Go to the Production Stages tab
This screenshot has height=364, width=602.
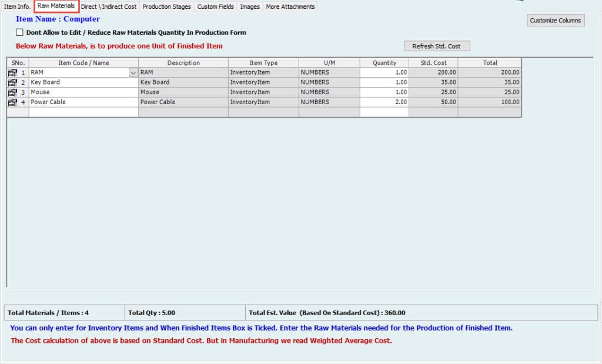[x=166, y=6]
